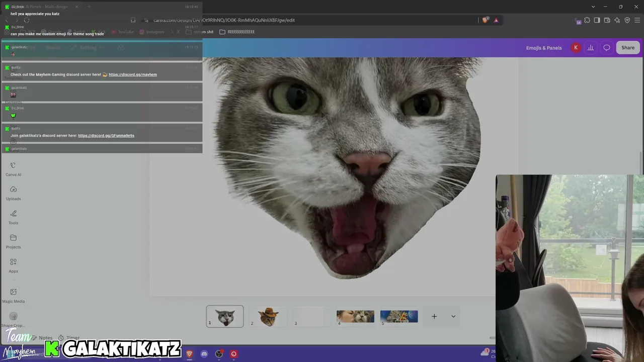Open the Uploads panel
The height and width of the screenshot is (362, 644).
click(x=13, y=194)
